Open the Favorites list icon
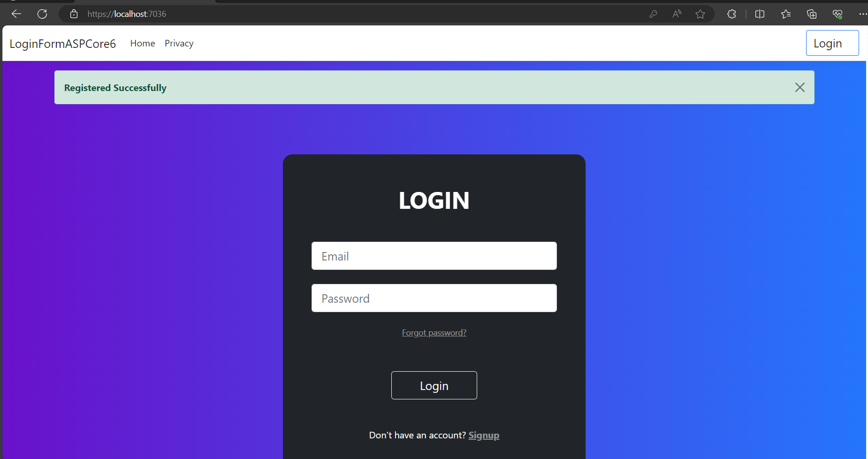868x459 pixels. [786, 14]
